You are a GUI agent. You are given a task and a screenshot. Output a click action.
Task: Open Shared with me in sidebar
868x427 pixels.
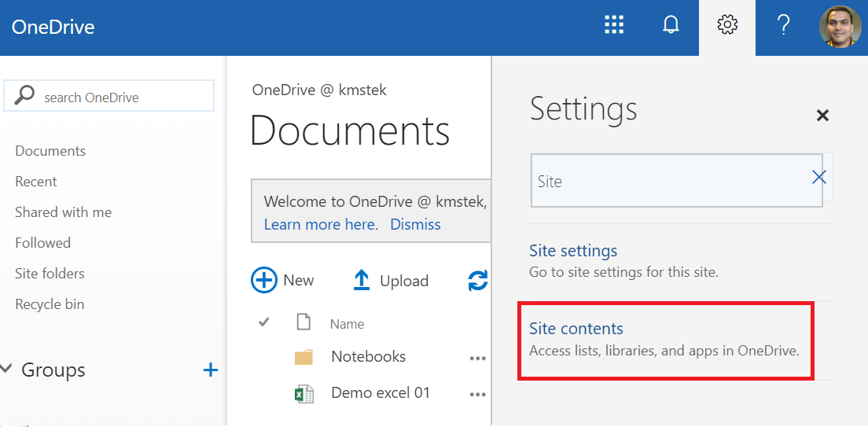coord(63,212)
